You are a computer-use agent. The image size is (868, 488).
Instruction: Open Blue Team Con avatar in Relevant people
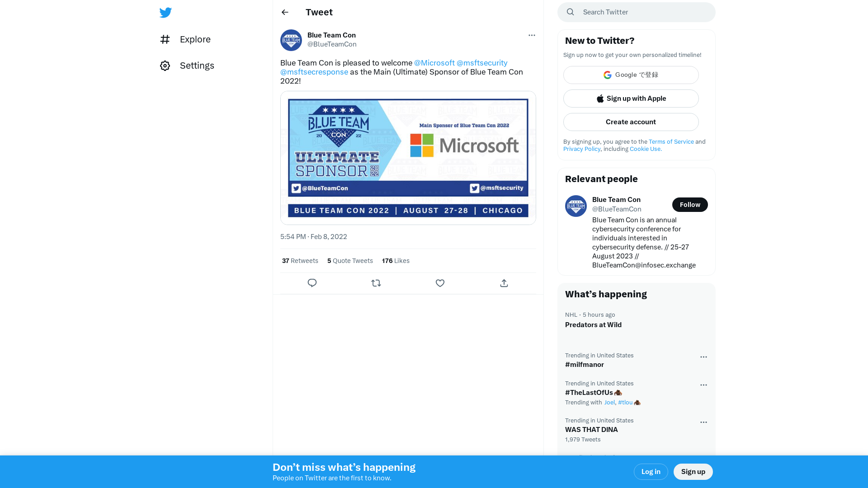click(x=576, y=206)
